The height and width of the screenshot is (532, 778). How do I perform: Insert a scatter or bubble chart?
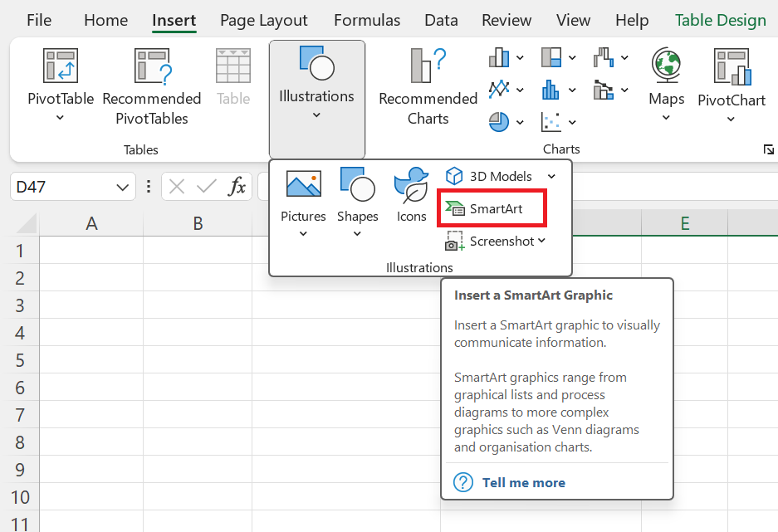click(552, 122)
